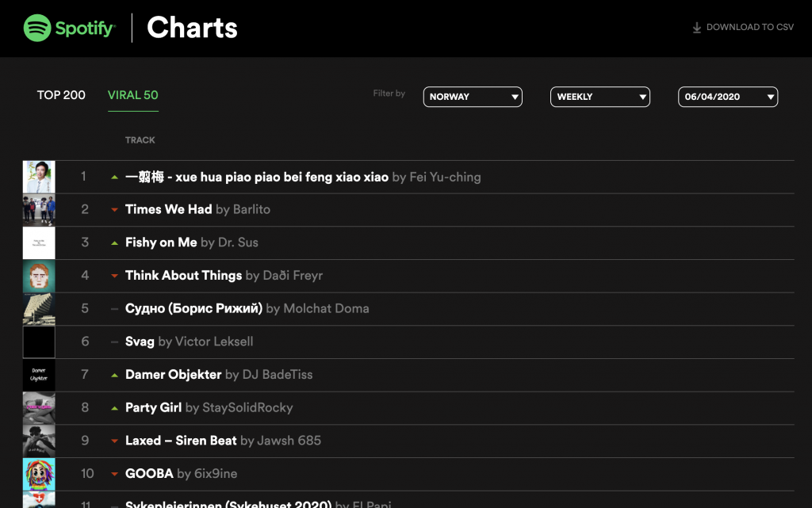Click the Spotify logo icon
Screen dimensions: 812x508
tap(37, 29)
